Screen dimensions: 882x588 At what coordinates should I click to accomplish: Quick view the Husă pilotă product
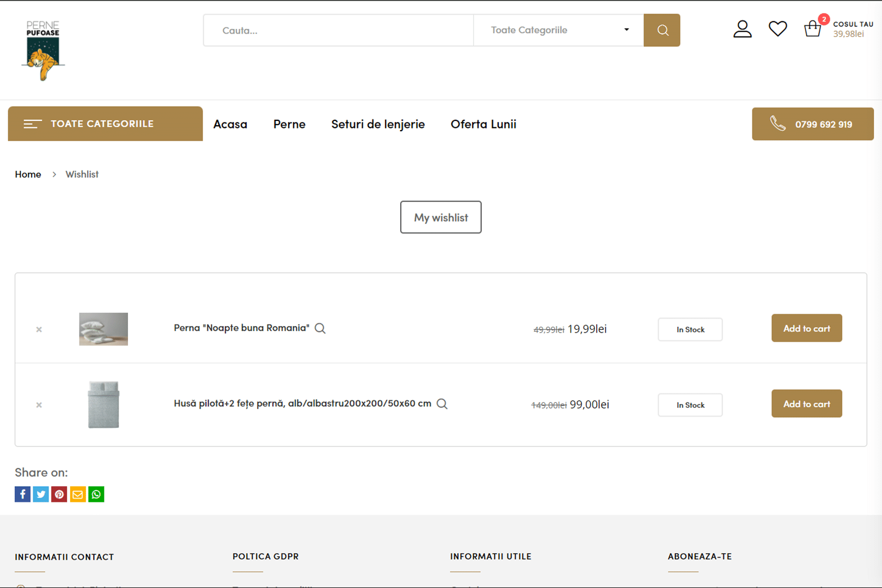click(442, 404)
